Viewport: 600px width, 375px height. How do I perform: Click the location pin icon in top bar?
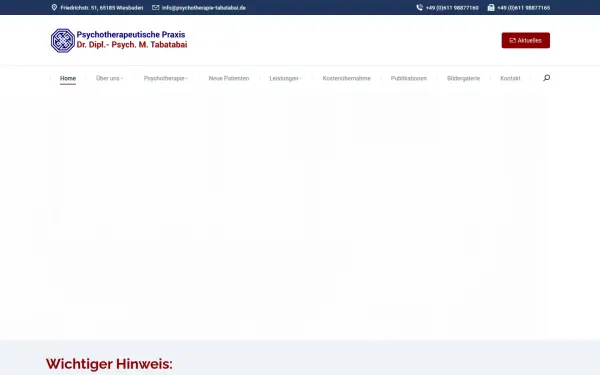click(54, 8)
